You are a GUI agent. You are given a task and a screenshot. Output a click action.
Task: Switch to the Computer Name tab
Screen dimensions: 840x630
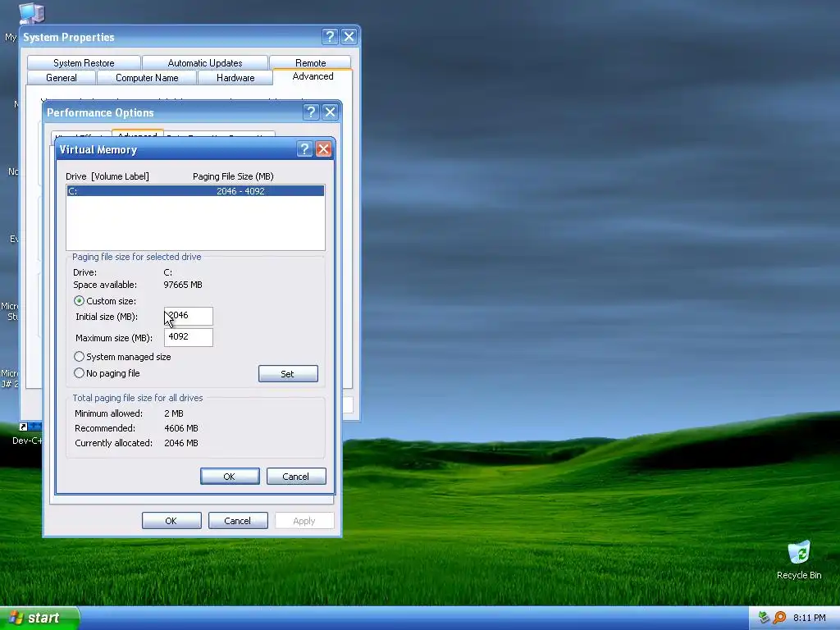[147, 78]
